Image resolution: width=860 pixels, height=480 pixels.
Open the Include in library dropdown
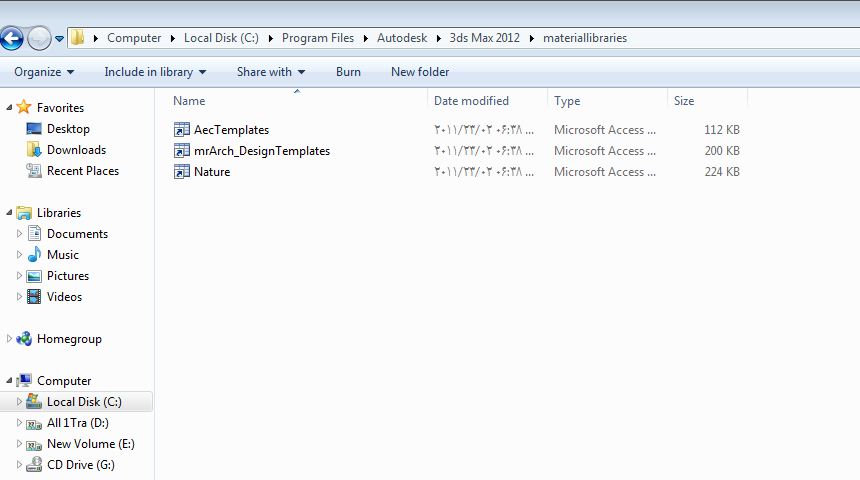[155, 72]
